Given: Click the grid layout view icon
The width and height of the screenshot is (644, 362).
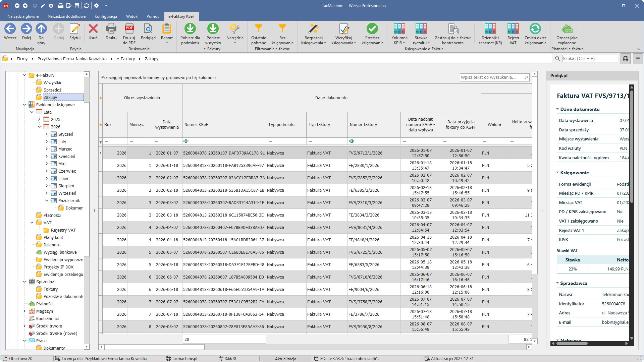Looking at the screenshot, I should (x=626, y=59).
